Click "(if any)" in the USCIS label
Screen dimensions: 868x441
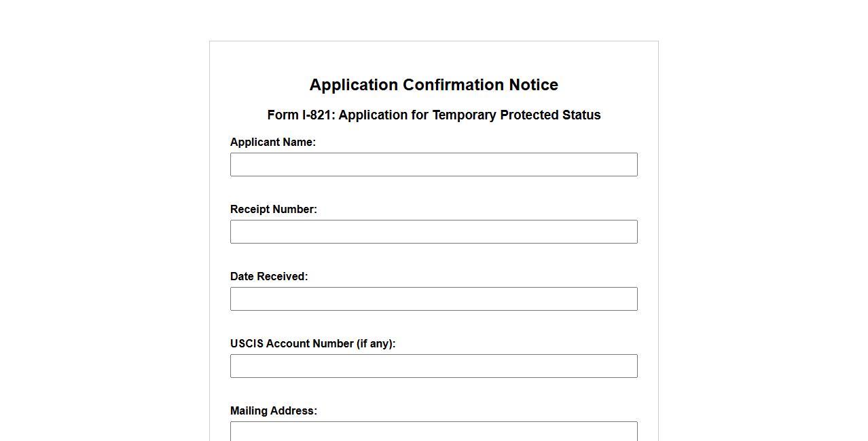point(376,344)
